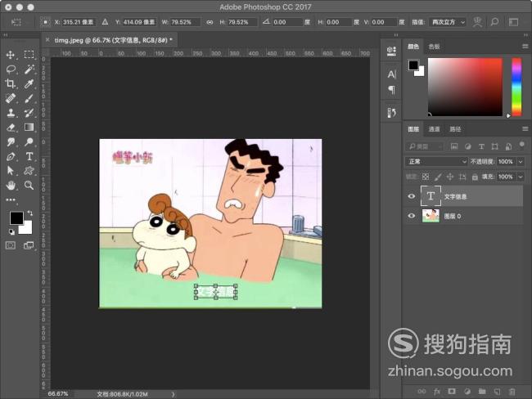Open the Color panel options menu
This screenshot has width=532, height=399.
(x=525, y=46)
